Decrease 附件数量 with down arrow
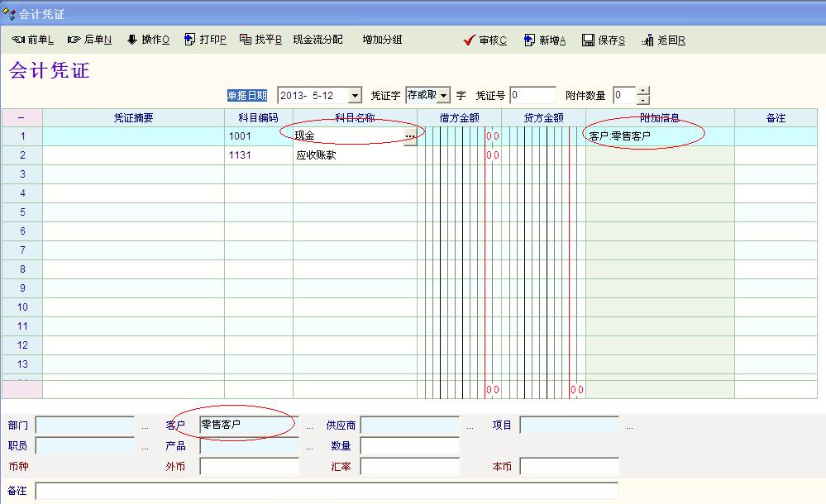This screenshot has width=826, height=504. pos(643,100)
